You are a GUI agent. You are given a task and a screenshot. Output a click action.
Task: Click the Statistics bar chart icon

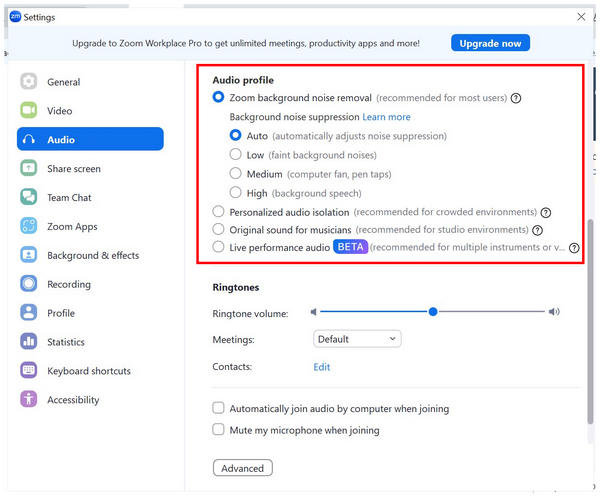point(29,342)
